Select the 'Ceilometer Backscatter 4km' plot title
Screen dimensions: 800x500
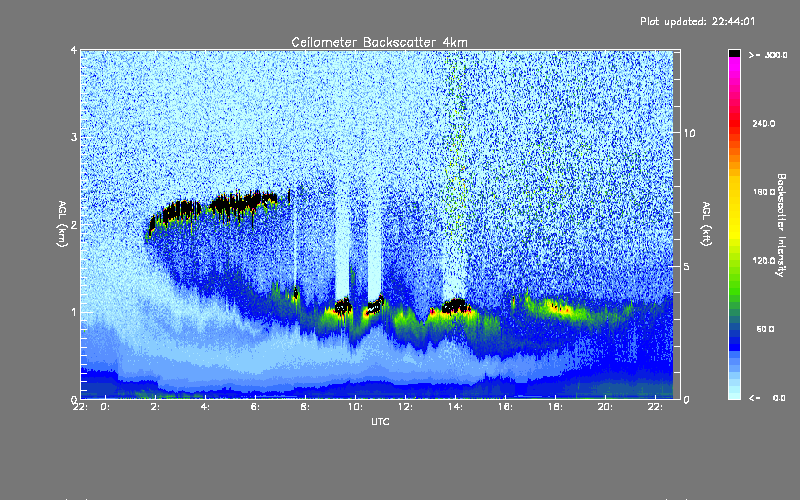379,42
